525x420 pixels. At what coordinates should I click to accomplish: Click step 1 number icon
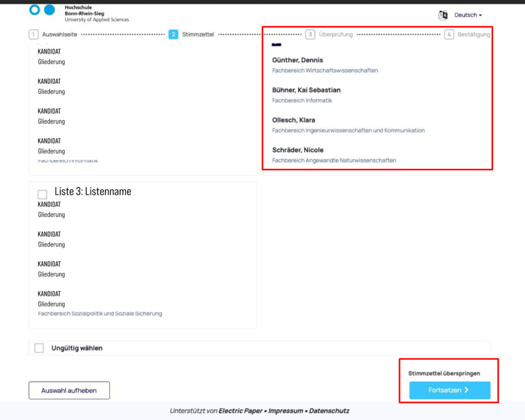33,34
